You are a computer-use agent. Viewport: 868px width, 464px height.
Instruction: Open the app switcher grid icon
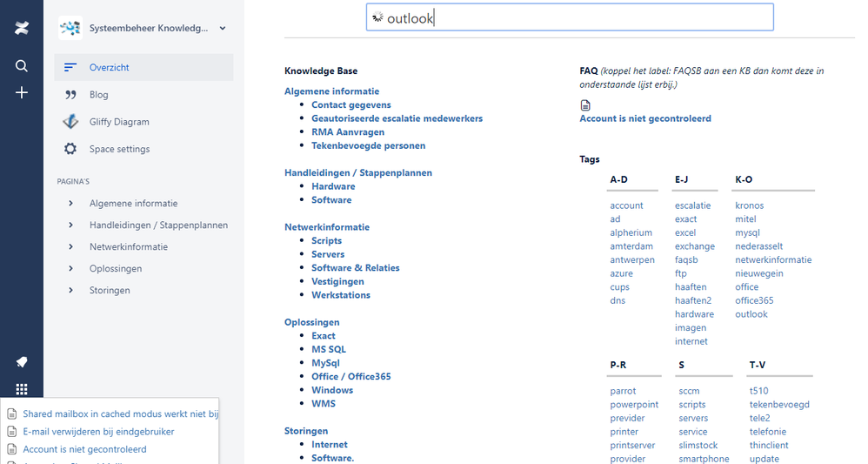tap(22, 389)
